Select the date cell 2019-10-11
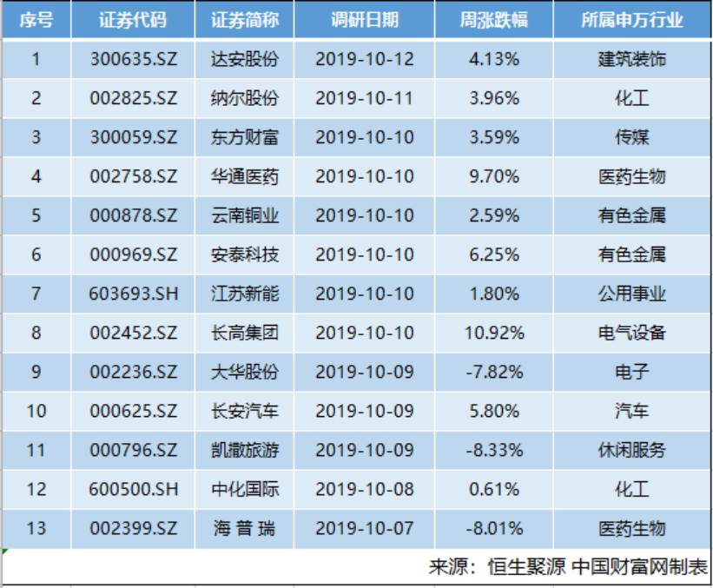Image resolution: width=713 pixels, height=588 pixels. coord(365,98)
